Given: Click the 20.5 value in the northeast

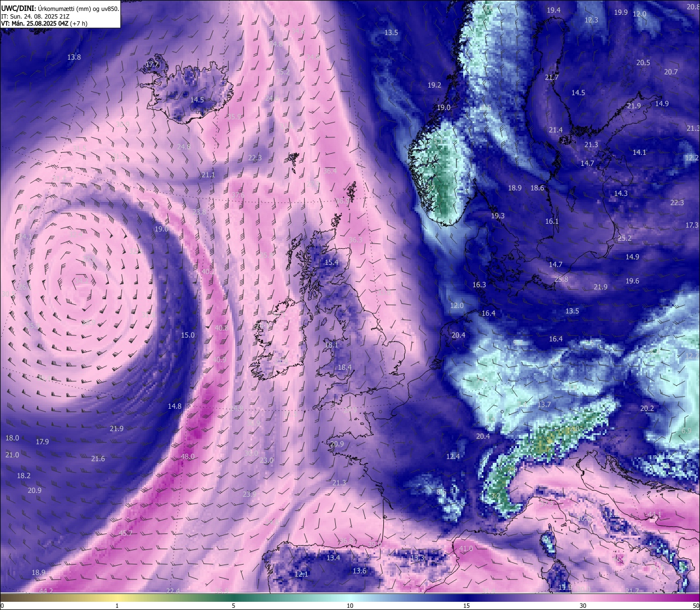Looking at the screenshot, I should click(643, 62).
